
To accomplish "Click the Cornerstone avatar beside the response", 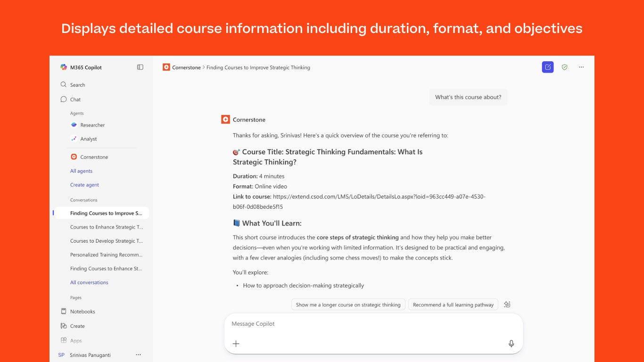I will (x=225, y=120).
